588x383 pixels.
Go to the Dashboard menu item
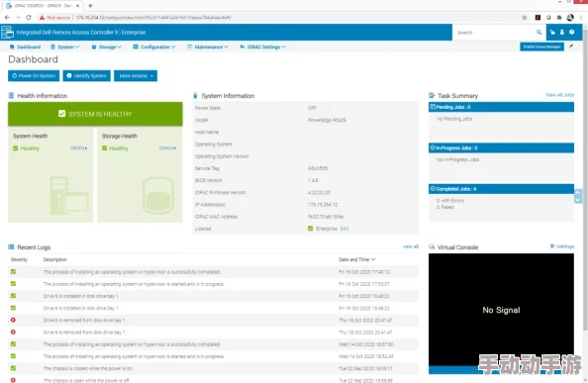point(25,47)
